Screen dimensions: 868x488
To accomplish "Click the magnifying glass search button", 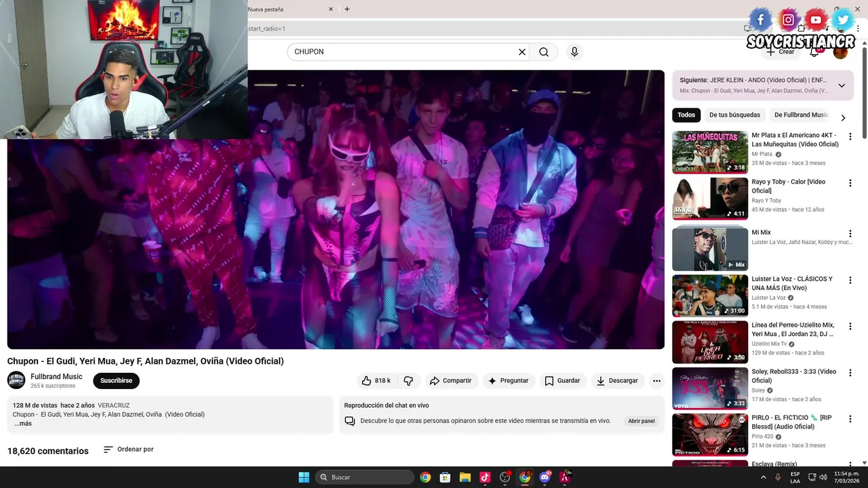I will pyautogui.click(x=544, y=52).
